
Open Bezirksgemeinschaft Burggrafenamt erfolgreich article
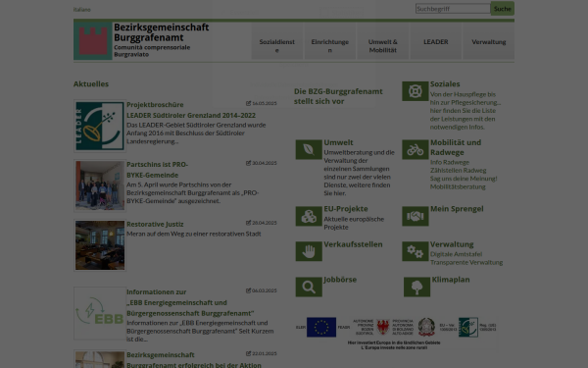coord(193,360)
